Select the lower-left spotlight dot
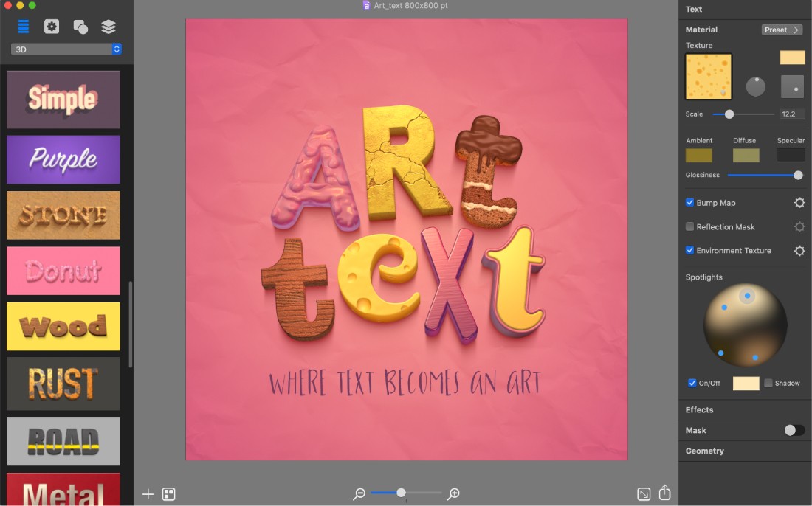Image resolution: width=812 pixels, height=506 pixels. pyautogui.click(x=721, y=353)
